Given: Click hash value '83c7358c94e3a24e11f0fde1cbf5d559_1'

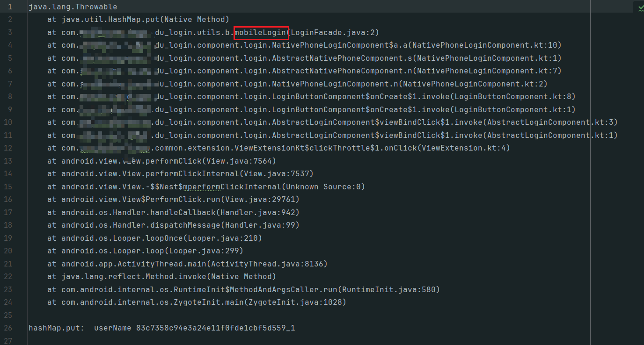Looking at the screenshot, I should [x=215, y=328].
